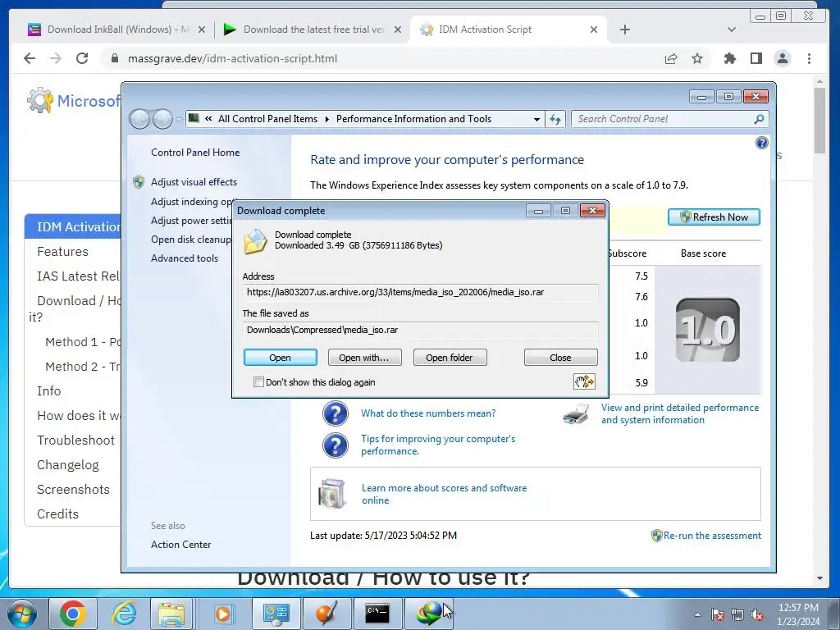Click the Control Panel search magnifier icon

coord(759,119)
